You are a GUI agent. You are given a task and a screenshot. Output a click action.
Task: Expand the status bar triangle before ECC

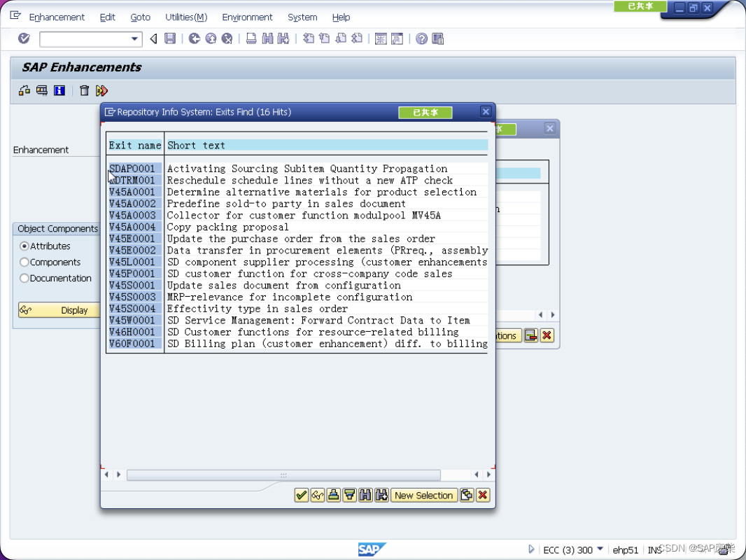531,549
